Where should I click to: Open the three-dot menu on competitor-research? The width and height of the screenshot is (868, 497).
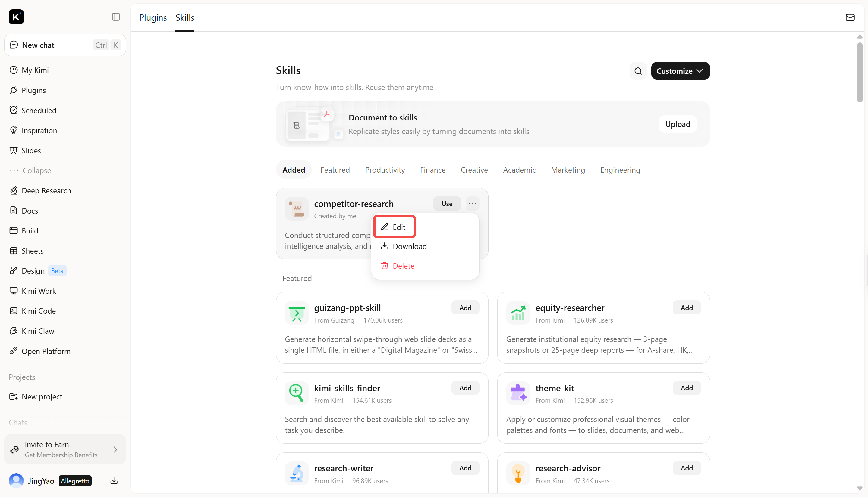472,203
